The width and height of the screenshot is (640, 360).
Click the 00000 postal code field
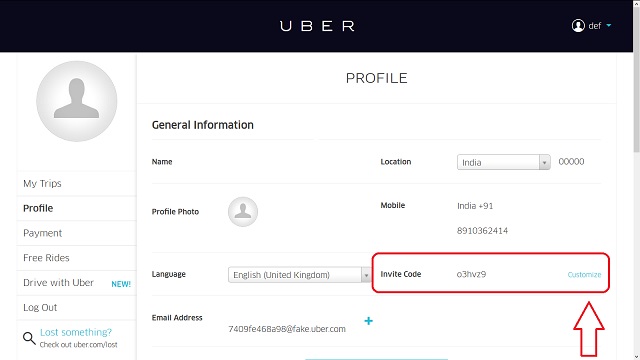point(571,162)
